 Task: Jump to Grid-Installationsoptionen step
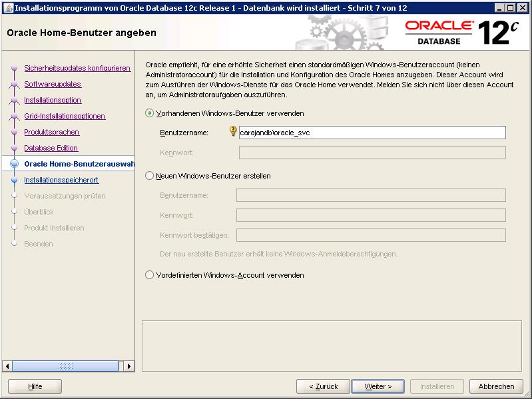[x=65, y=116]
